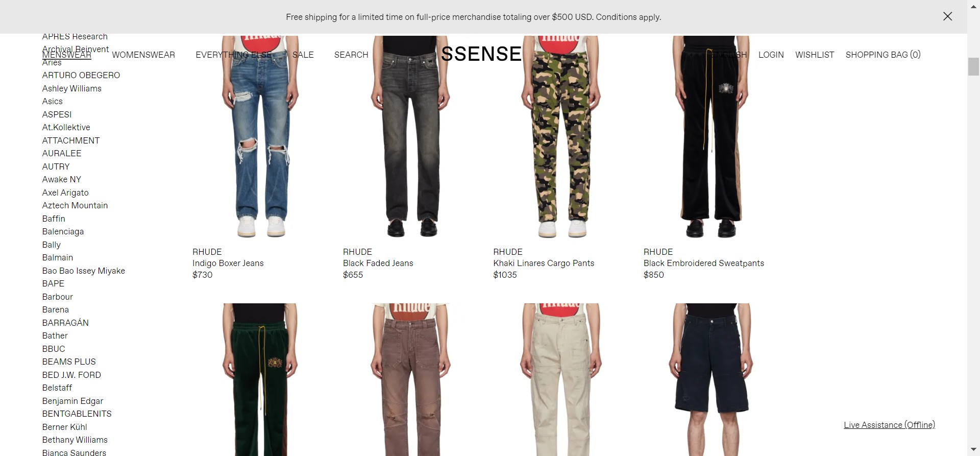This screenshot has width=980, height=456.
Task: Open the SEARCH option
Action: pos(351,55)
